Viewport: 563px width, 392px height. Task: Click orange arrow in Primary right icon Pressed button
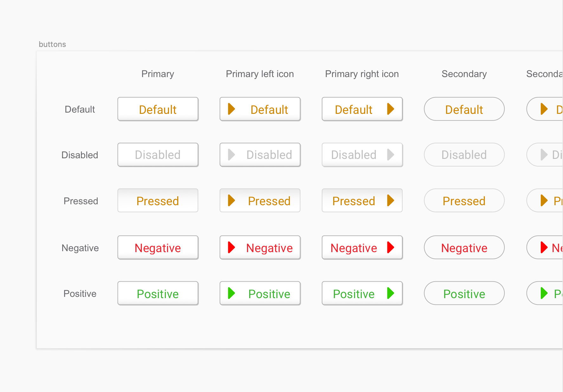[391, 200]
